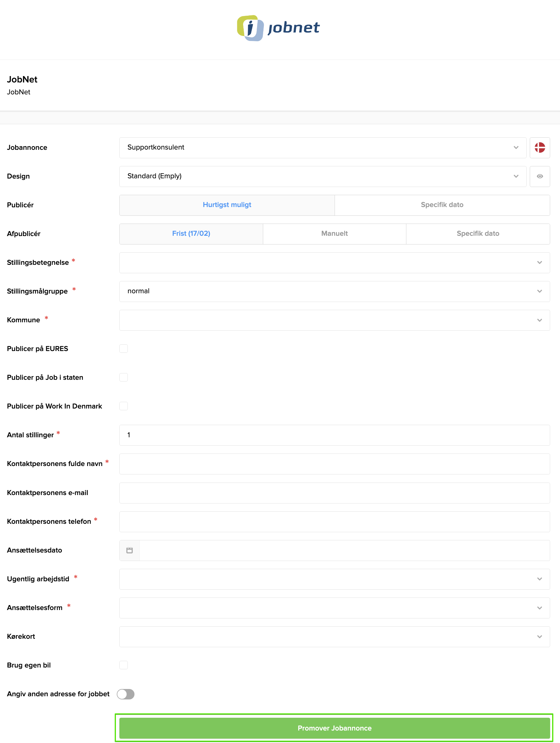Select Hurtigst muligt for Publicér
Viewport: 560px width, 743px height.
[227, 205]
